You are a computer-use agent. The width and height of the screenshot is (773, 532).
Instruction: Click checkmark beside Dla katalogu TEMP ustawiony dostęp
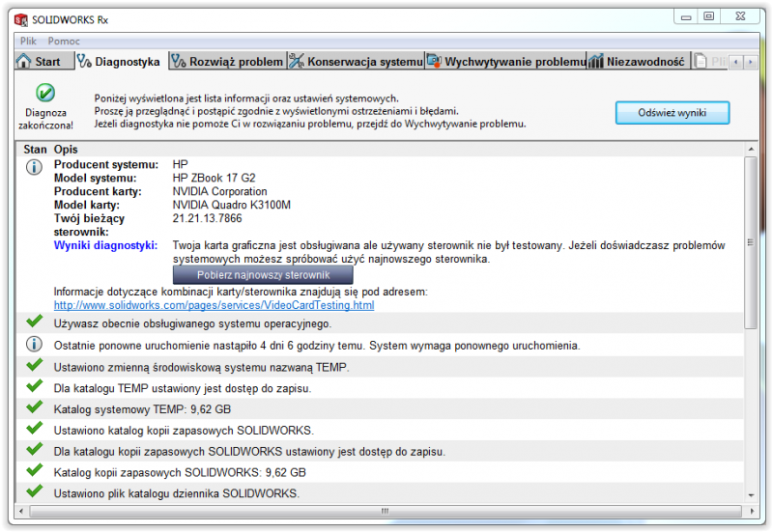pyautogui.click(x=35, y=386)
